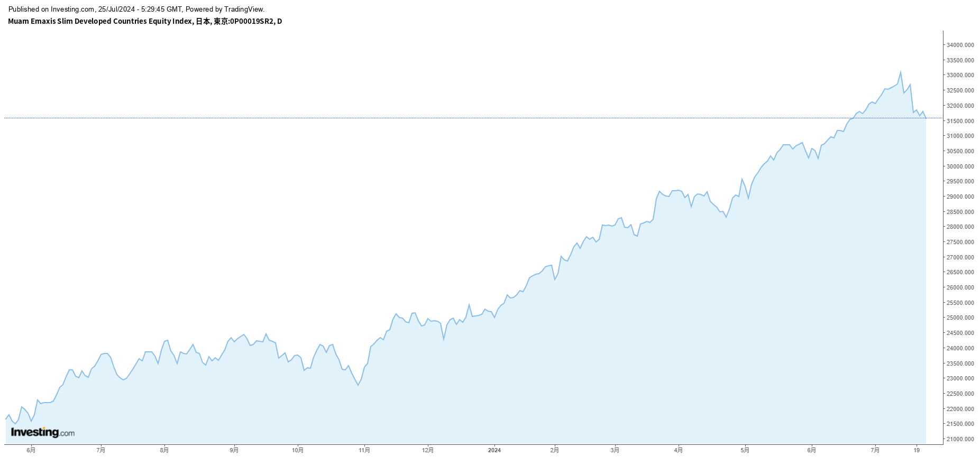
Task: Click the 31000.000 price axis label
Action: pyautogui.click(x=960, y=136)
